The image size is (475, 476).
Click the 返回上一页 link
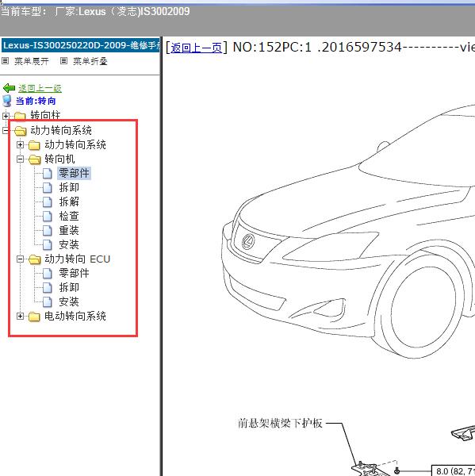pos(196,48)
